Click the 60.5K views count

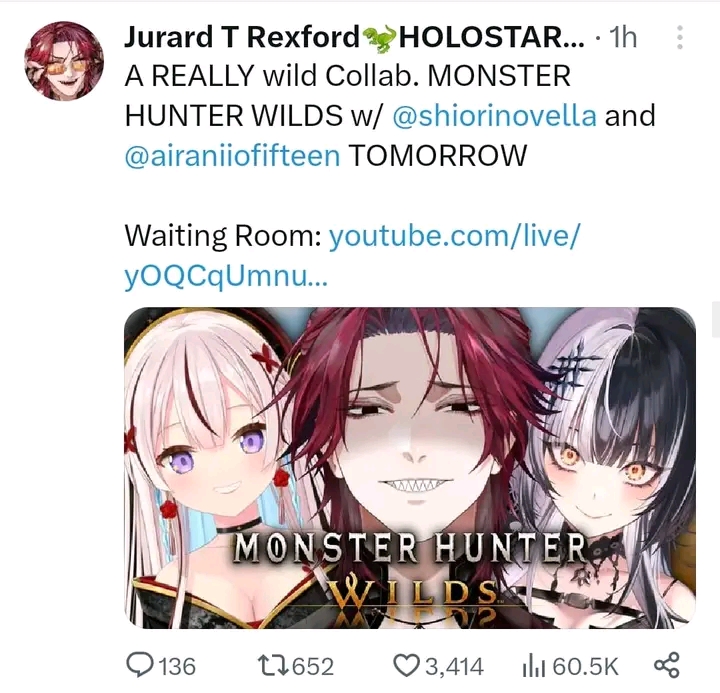coord(585,666)
